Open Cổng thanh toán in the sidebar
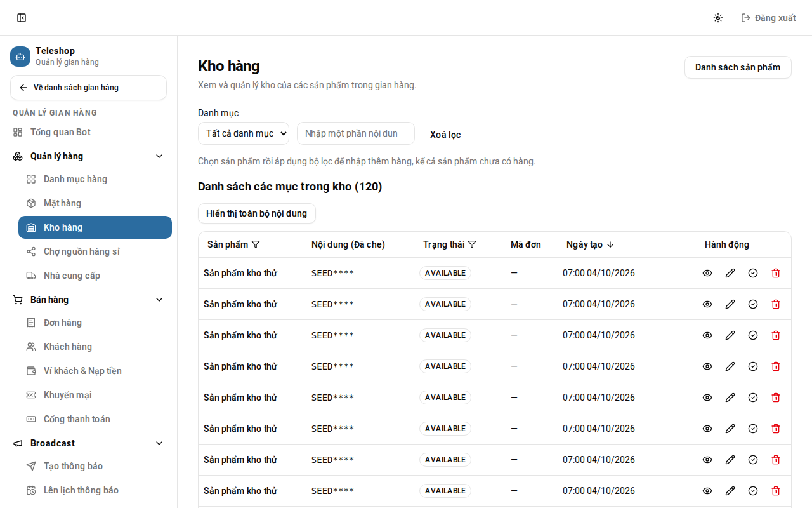812x508 pixels. (95, 419)
